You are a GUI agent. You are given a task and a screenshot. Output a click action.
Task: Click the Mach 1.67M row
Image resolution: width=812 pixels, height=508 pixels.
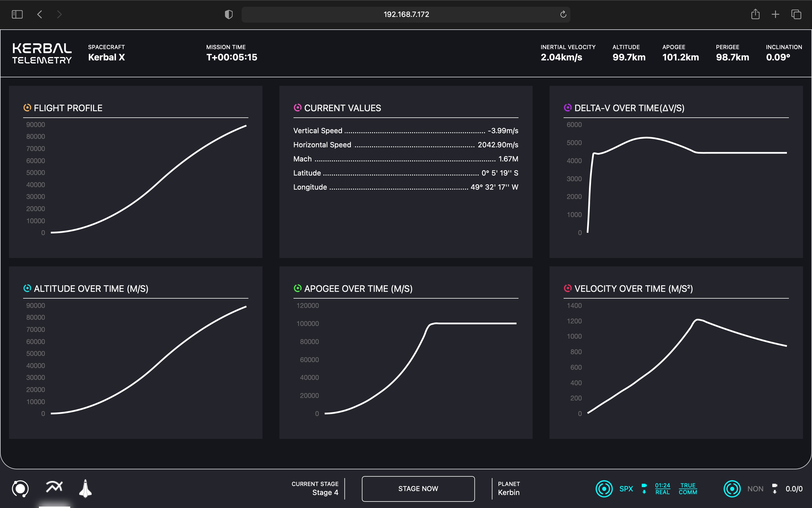click(406, 159)
